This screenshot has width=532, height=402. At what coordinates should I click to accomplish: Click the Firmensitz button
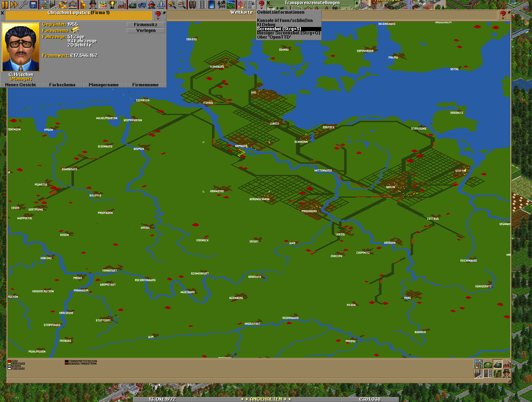pos(145,25)
